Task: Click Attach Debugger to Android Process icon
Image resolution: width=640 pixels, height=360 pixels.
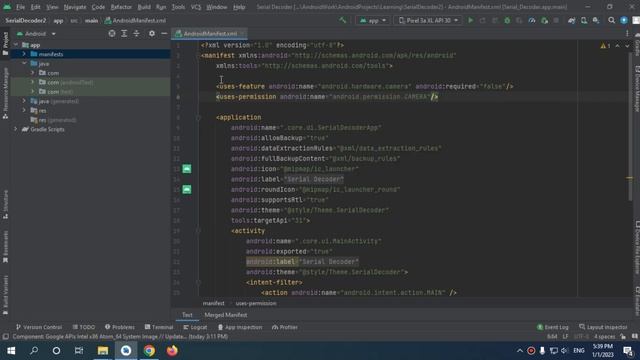Action: 544,20
